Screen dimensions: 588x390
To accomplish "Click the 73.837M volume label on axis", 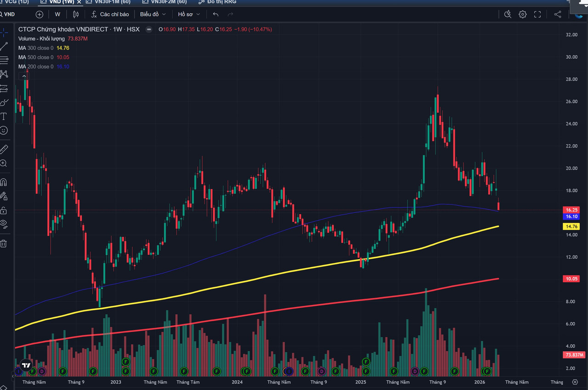I will (573, 355).
